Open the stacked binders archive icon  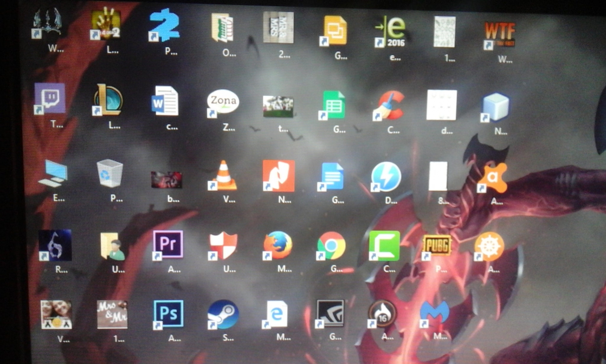pos(223,27)
